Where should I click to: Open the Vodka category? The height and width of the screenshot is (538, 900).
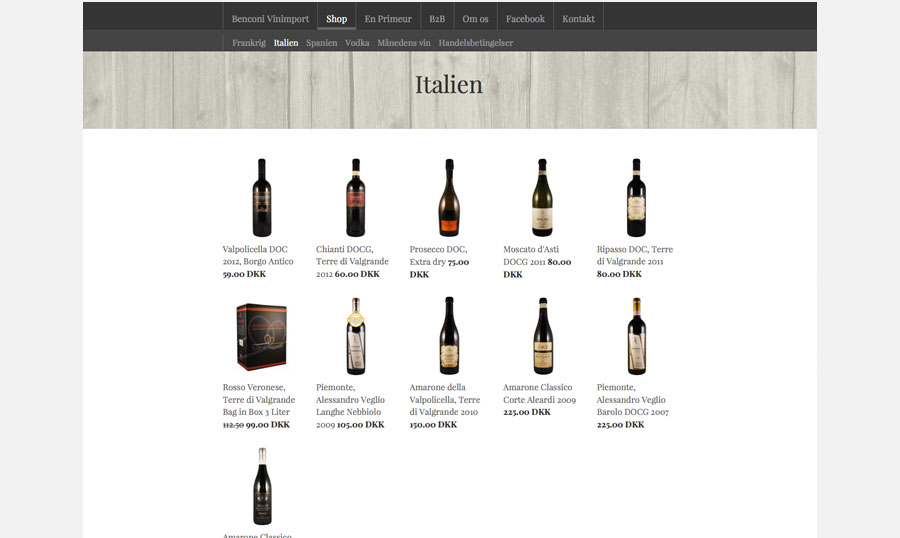pos(357,42)
